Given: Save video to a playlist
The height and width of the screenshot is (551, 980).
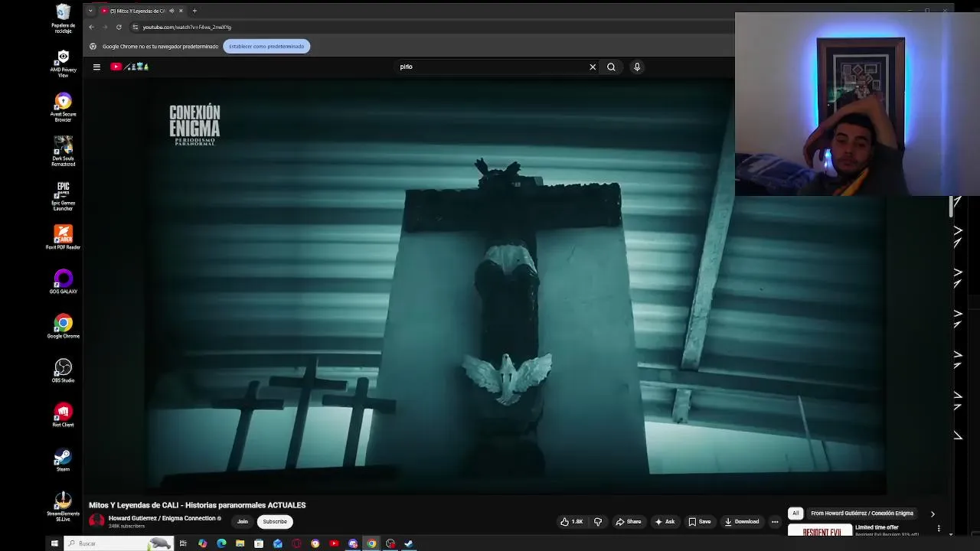Looking at the screenshot, I should point(699,522).
